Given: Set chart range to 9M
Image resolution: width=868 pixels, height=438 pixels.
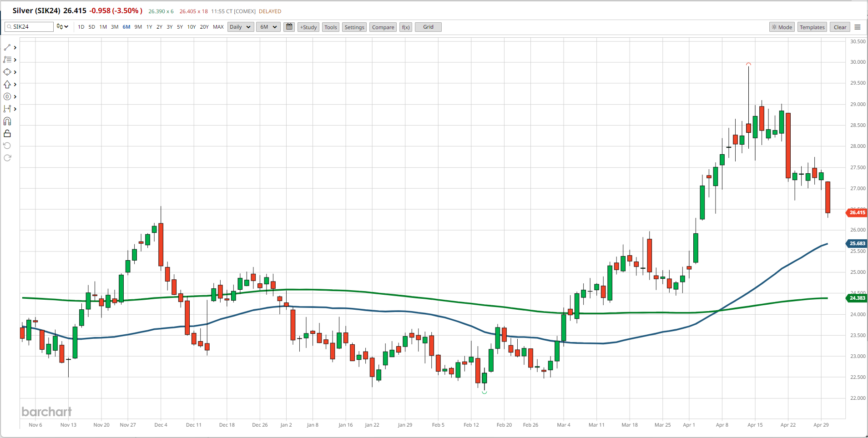Looking at the screenshot, I should click(138, 27).
